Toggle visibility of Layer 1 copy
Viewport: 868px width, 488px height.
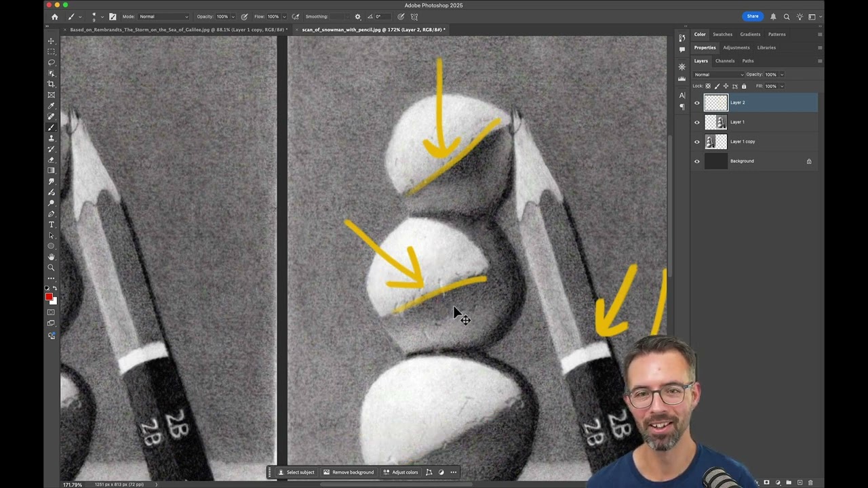pos(696,142)
